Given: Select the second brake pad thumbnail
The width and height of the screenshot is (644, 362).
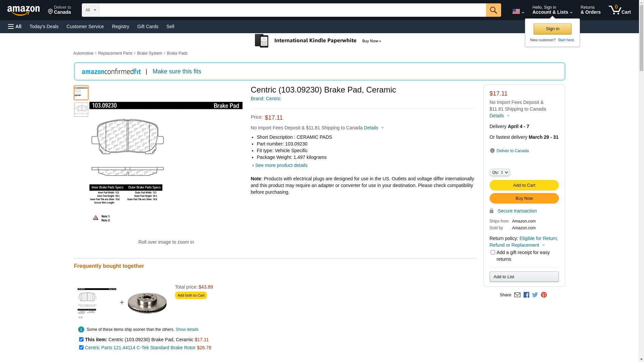Looking at the screenshot, I should point(81,110).
